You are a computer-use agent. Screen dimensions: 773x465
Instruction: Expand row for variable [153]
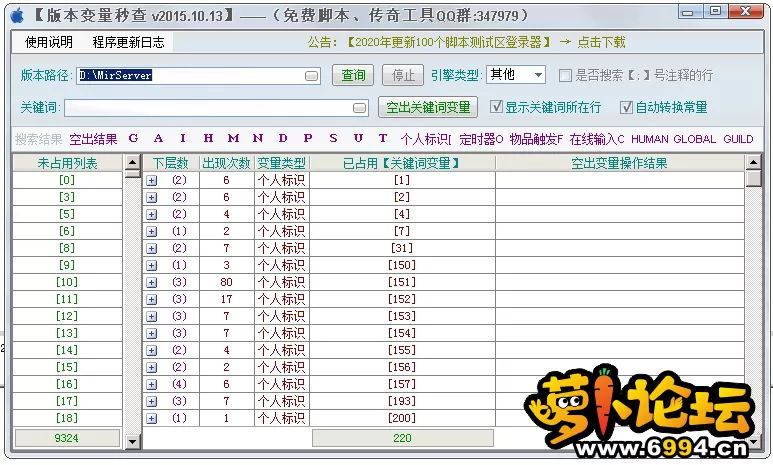tap(152, 317)
